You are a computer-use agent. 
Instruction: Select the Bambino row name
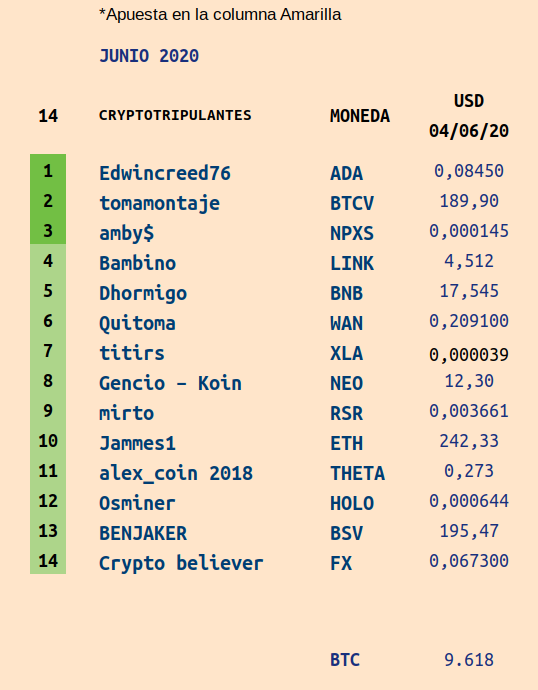[x=138, y=263]
